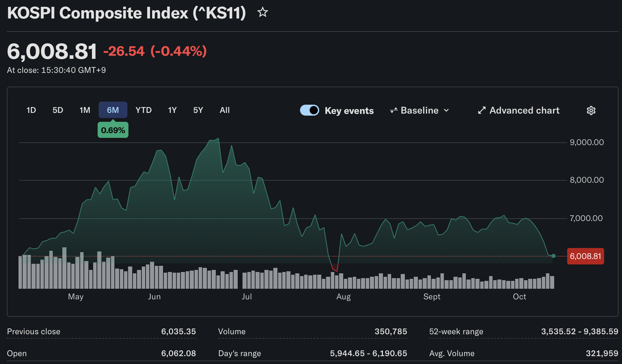
Task: Click the Oct month label on axis
Action: (x=520, y=297)
